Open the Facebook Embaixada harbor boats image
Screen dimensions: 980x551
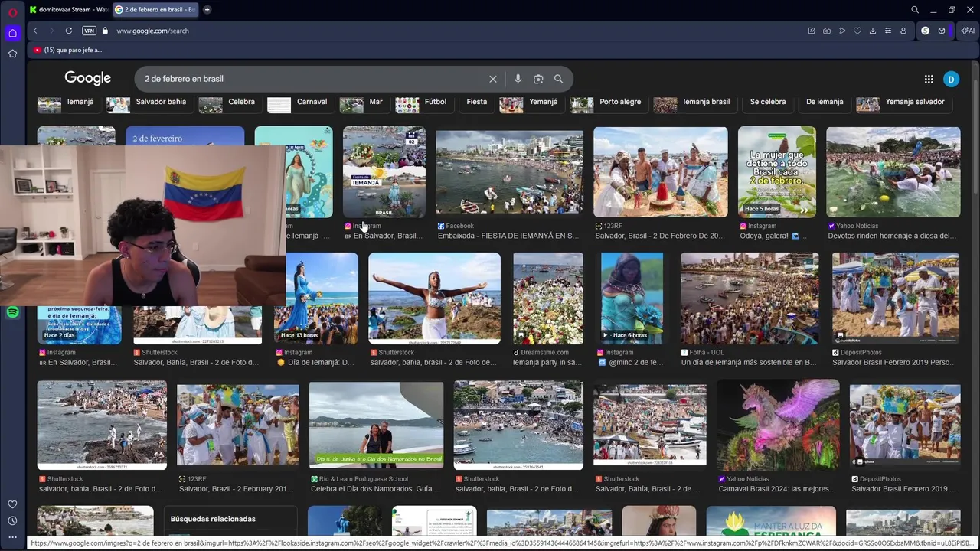(509, 172)
